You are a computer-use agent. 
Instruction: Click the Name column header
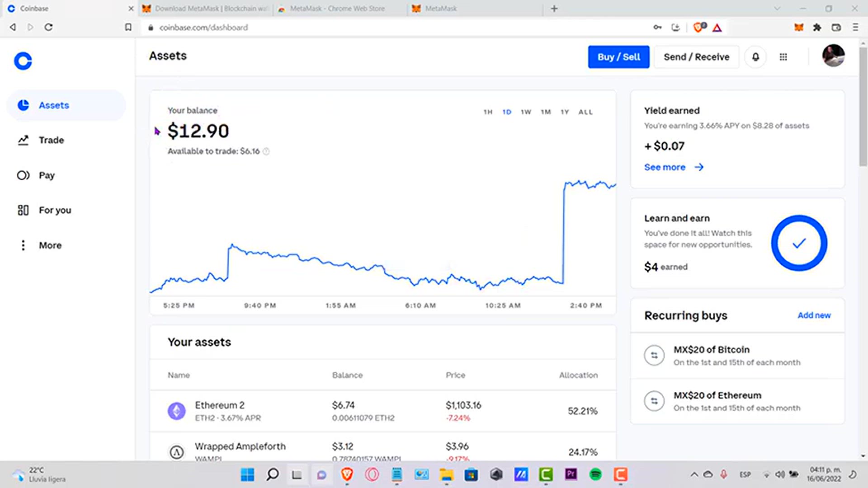pyautogui.click(x=179, y=375)
